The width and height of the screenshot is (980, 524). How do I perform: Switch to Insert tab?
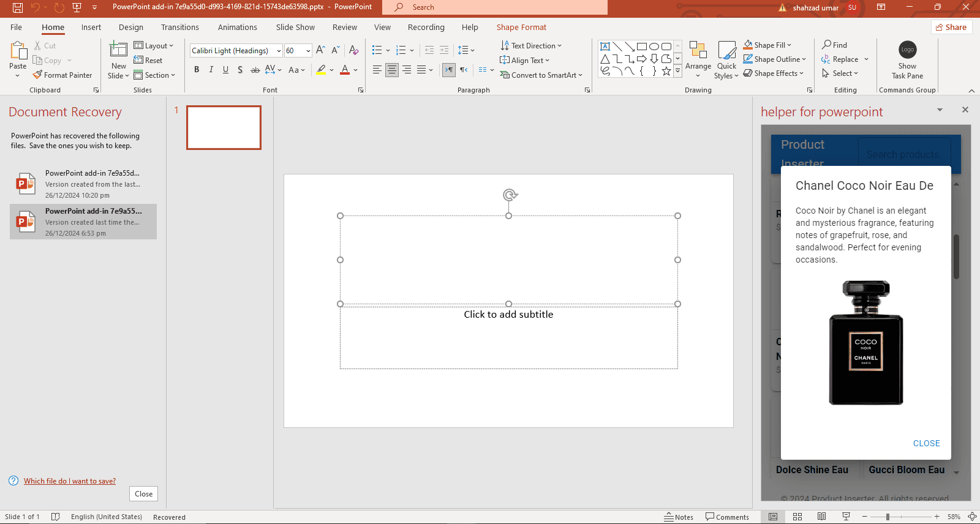pyautogui.click(x=91, y=28)
